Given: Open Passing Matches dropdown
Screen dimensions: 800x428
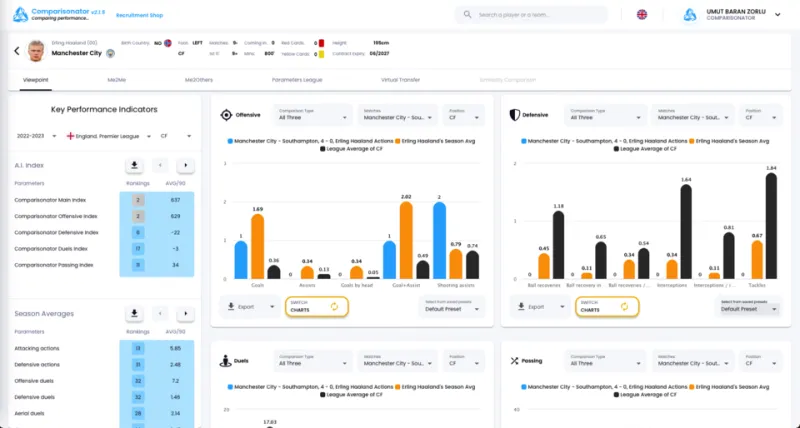Looking at the screenshot, I should coord(692,361).
